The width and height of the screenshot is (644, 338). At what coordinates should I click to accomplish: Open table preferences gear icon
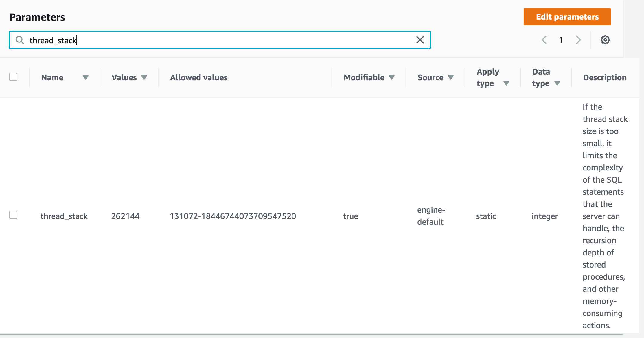[x=605, y=40]
